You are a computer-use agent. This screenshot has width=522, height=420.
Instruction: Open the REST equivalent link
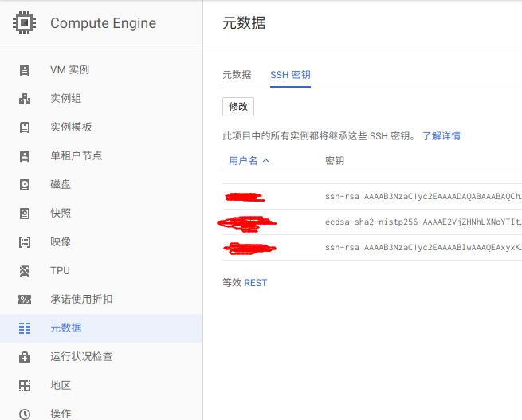point(255,283)
